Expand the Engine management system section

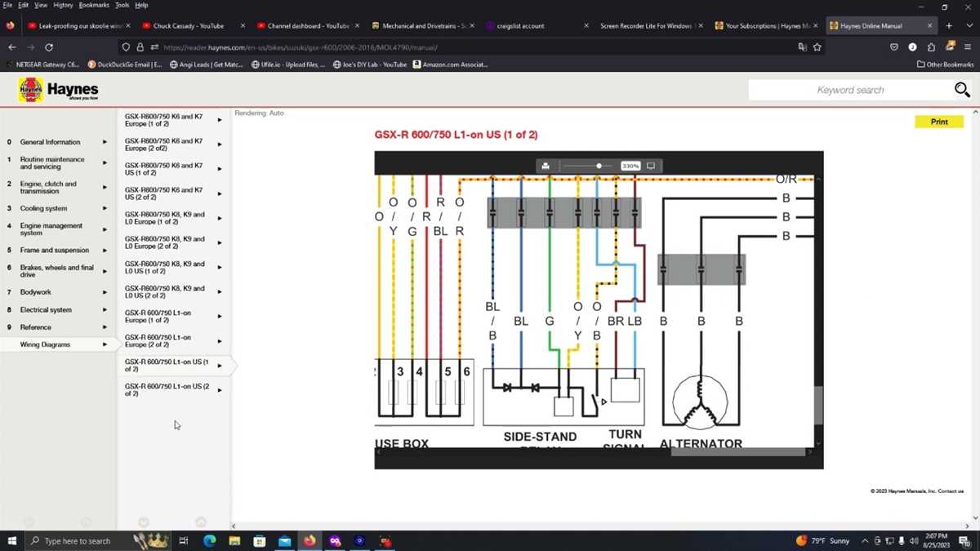[x=57, y=229]
